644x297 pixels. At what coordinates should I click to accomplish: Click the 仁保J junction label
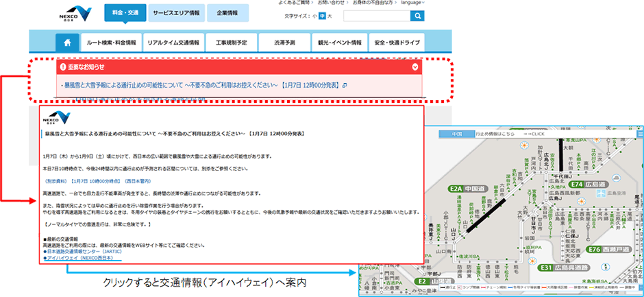click(572, 236)
